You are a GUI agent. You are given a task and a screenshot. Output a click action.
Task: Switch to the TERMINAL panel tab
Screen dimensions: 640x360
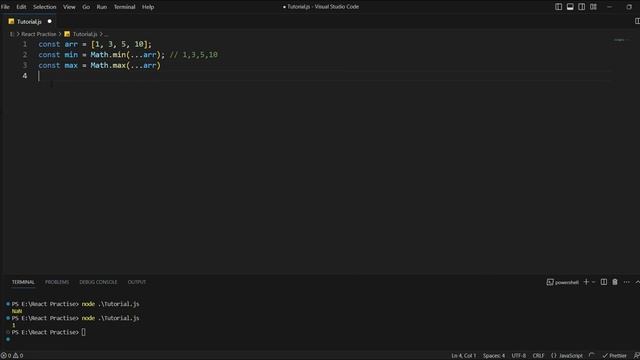pyautogui.click(x=23, y=282)
